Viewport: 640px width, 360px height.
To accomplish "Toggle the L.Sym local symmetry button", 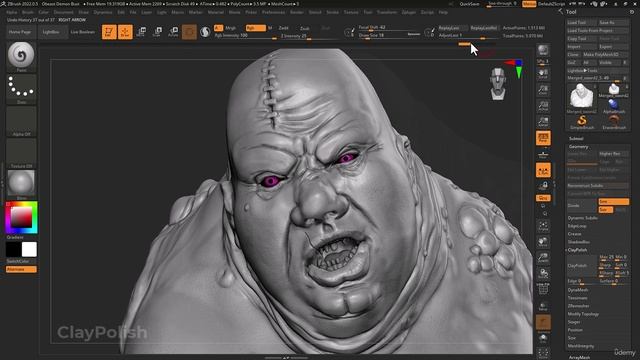I will (x=543, y=170).
